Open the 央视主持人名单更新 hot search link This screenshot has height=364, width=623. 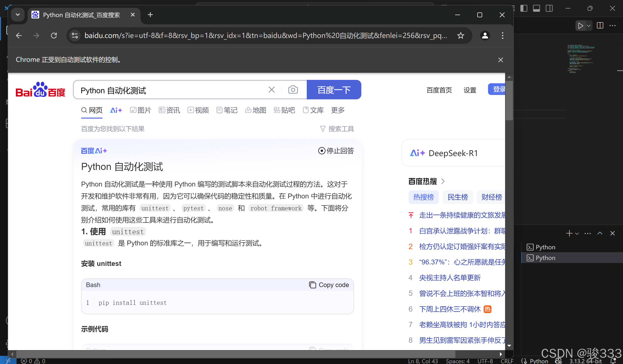coord(450,278)
